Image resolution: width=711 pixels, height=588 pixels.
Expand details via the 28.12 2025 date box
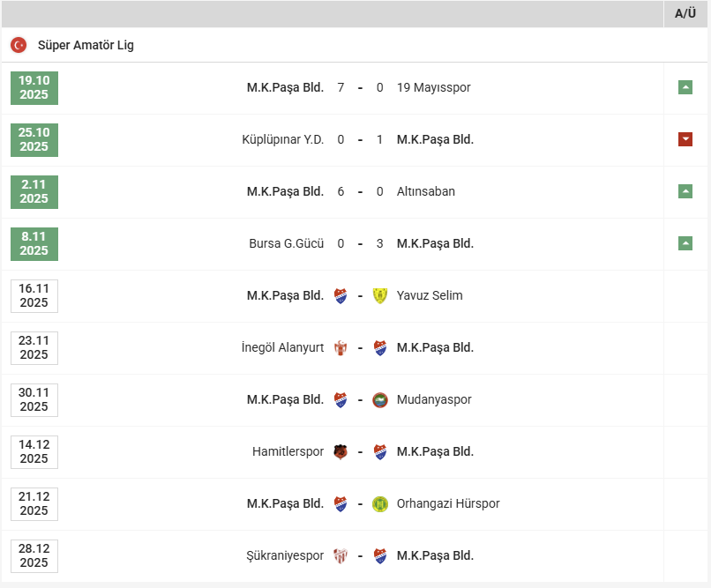point(34,555)
